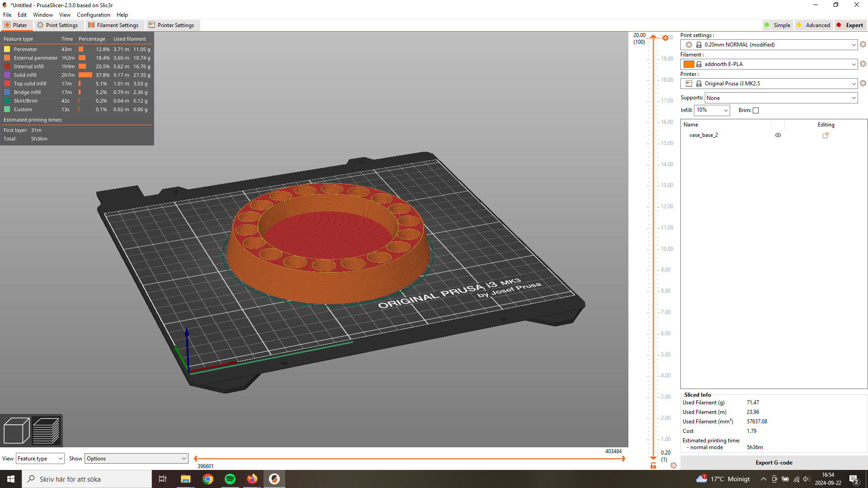Select Advanced mode
The width and height of the screenshot is (868, 488).
tap(813, 25)
